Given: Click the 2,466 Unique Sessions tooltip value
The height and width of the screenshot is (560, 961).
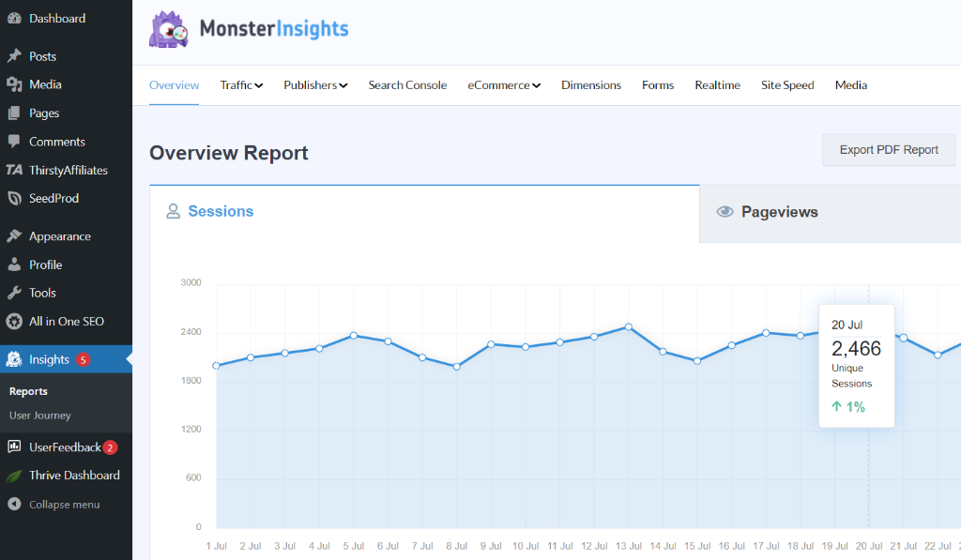Looking at the screenshot, I should tap(856, 349).
